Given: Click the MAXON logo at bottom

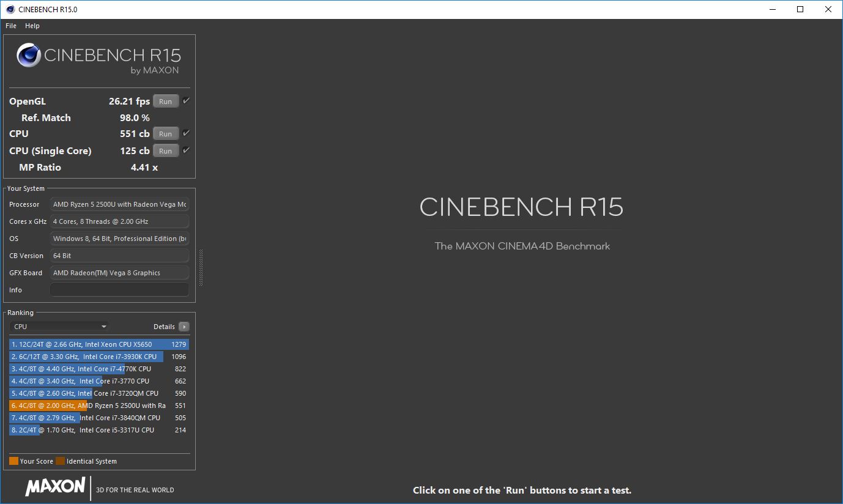Looking at the screenshot, I should click(x=55, y=487).
